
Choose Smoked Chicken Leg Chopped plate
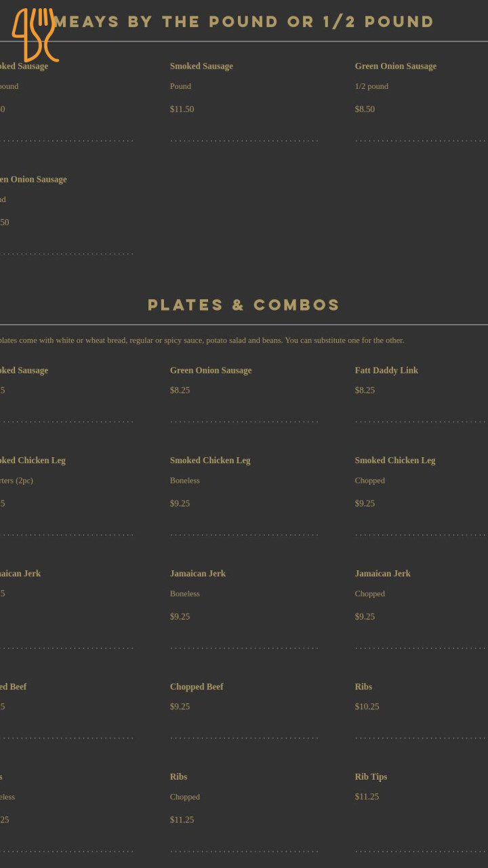coord(394,460)
